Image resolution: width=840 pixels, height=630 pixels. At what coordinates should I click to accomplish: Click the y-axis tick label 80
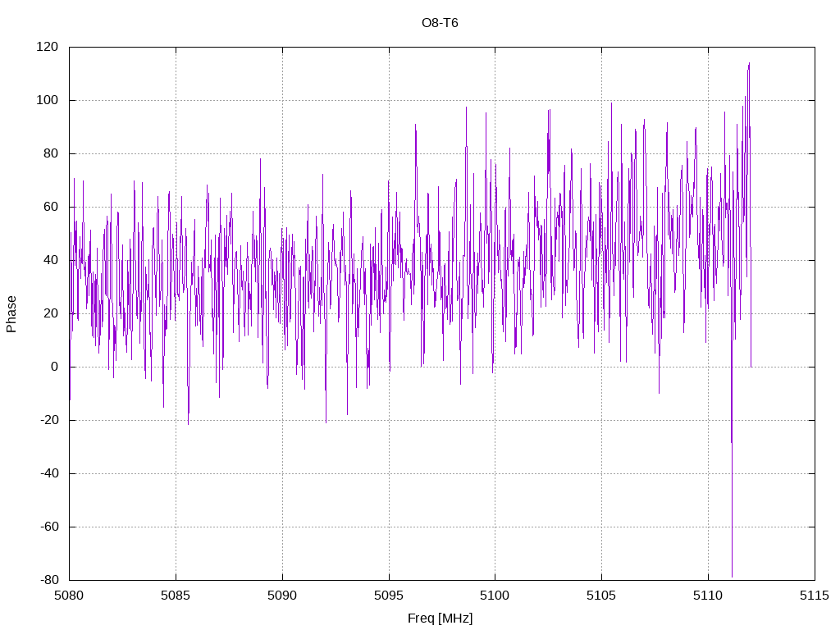pos(51,153)
